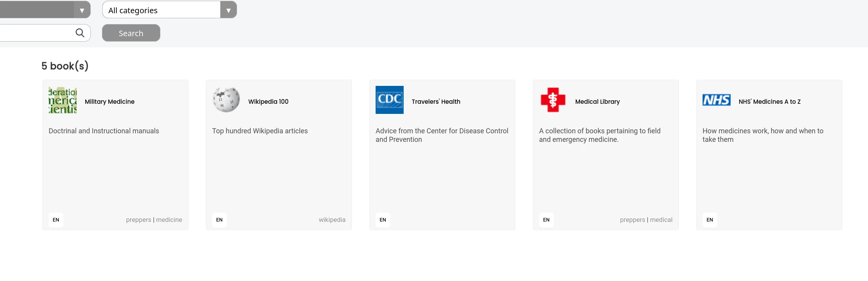Expand the left language dropdown arrow
This screenshot has height=281, width=868.
pyautogui.click(x=82, y=10)
